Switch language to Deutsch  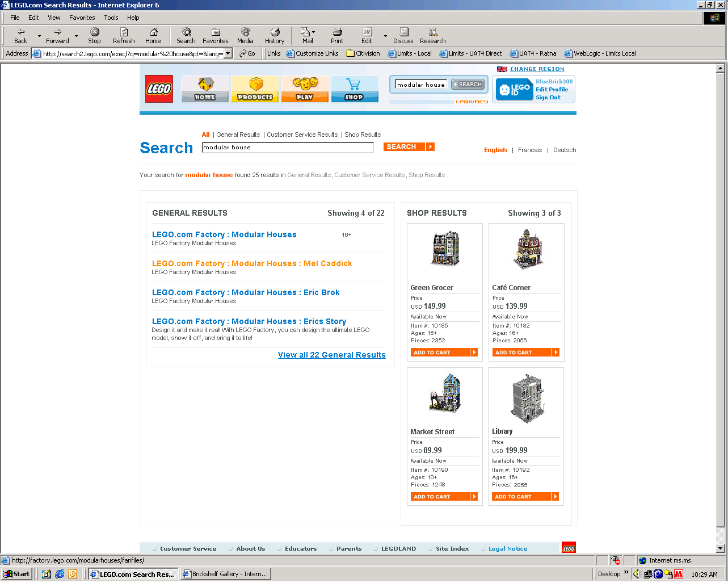coord(564,150)
